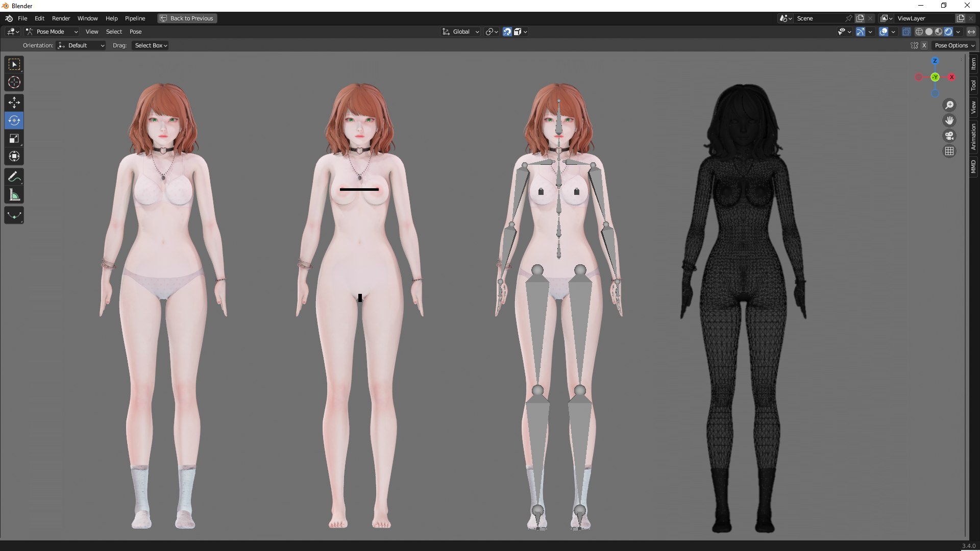Open the editor type dropdown
Screen dimensions: 980x551
13,32
